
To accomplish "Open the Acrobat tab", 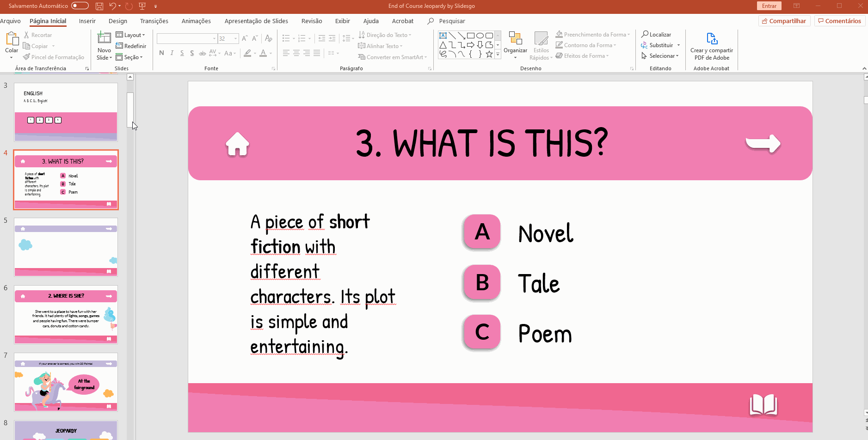I will (403, 21).
